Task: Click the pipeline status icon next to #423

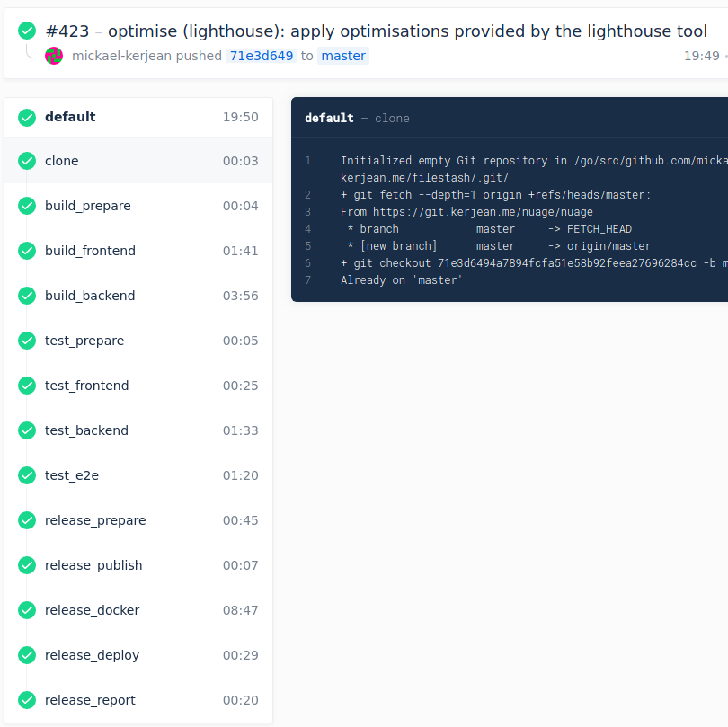Action: [x=26, y=30]
